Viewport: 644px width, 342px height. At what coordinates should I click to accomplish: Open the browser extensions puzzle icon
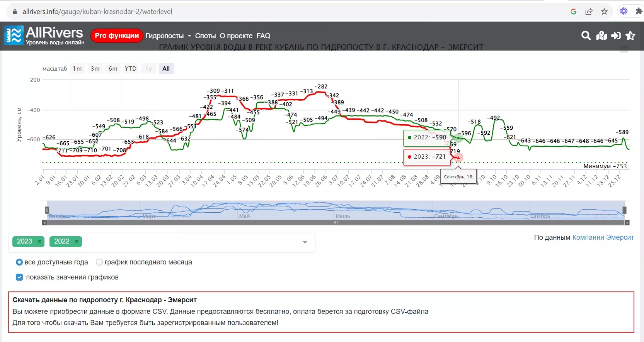pyautogui.click(x=639, y=12)
